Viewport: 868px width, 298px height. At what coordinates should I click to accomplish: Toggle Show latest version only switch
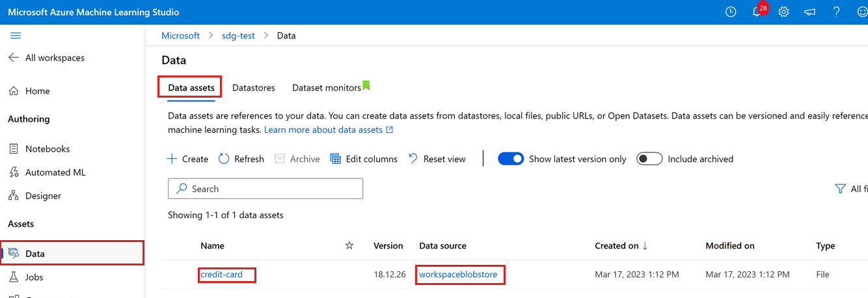pyautogui.click(x=511, y=159)
